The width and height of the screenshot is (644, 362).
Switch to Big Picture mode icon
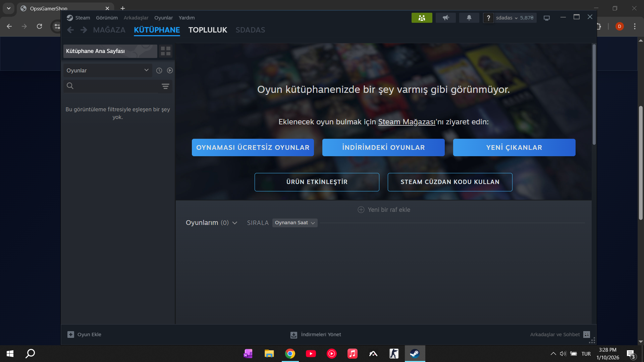coord(547,18)
